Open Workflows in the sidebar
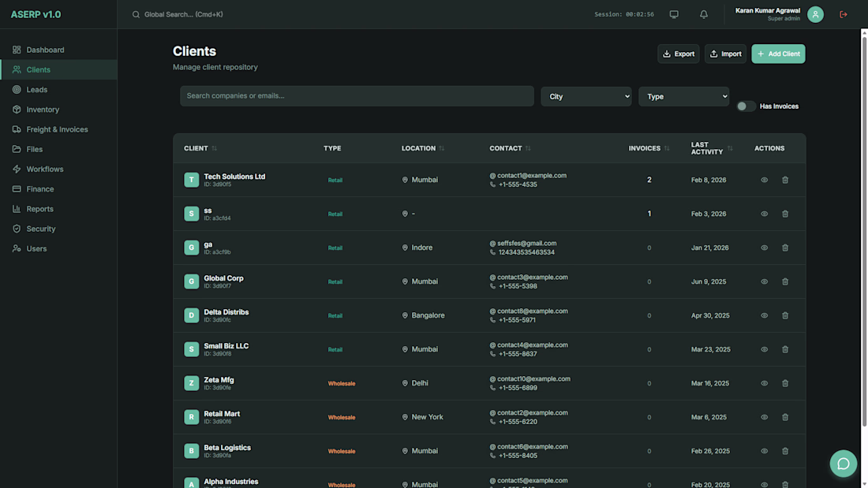This screenshot has width=868, height=488. pos(58,169)
